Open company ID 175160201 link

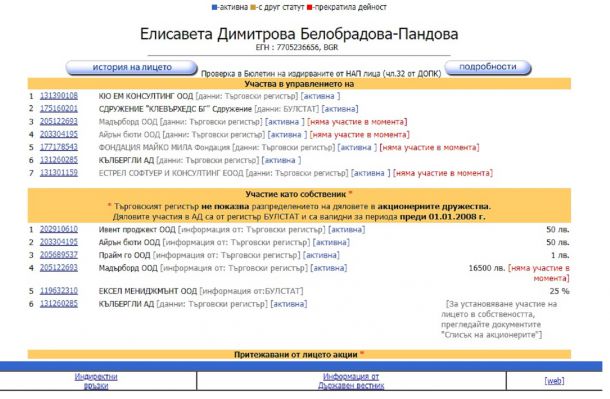[59, 108]
